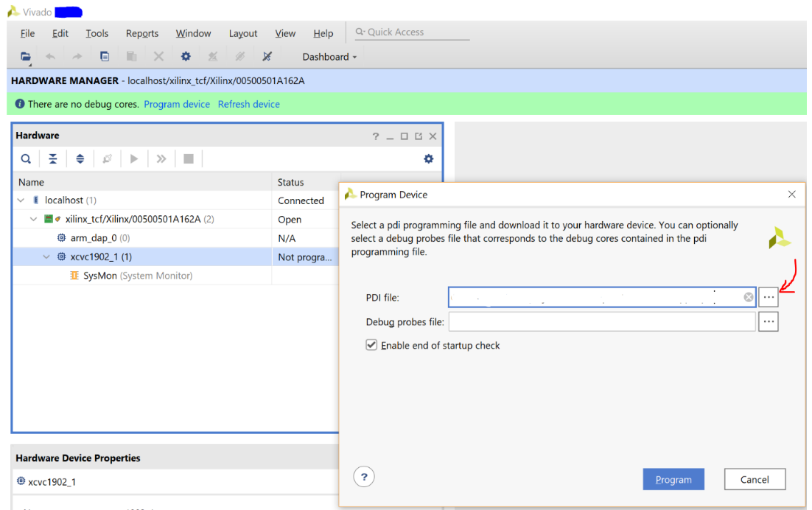812x510 pixels.
Task: Click the Vivado logo in Program Device dialog
Action: pyautogui.click(x=780, y=237)
